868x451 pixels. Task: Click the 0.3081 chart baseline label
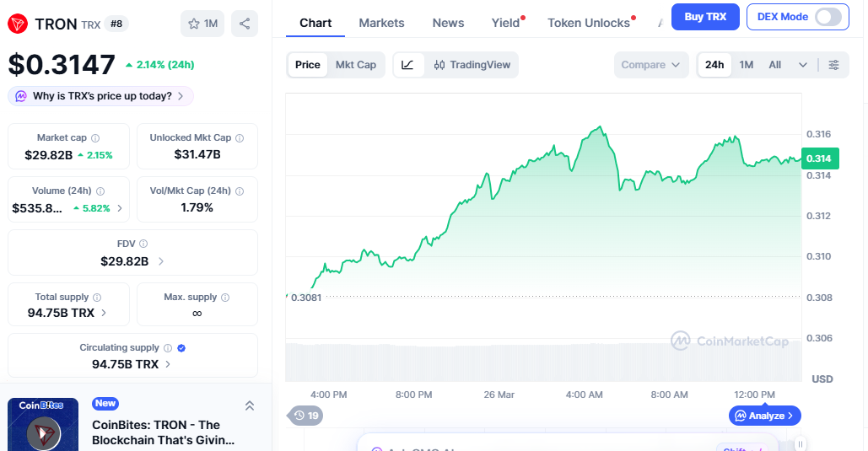coord(306,298)
